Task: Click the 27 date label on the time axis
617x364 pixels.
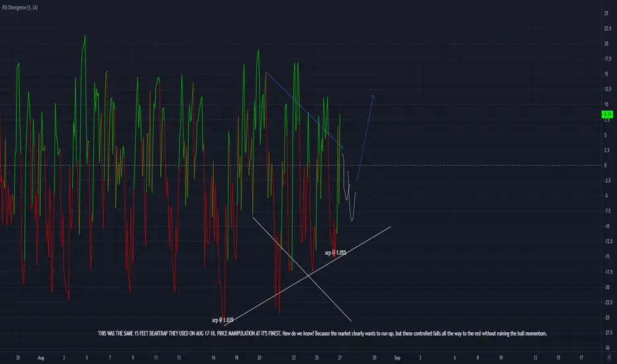Action: [x=340, y=357]
